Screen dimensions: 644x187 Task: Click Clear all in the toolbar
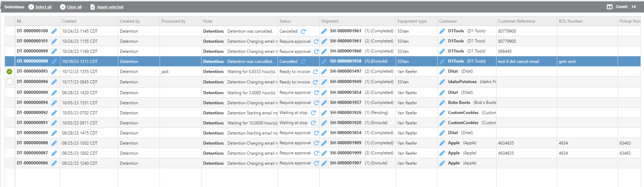(x=74, y=7)
